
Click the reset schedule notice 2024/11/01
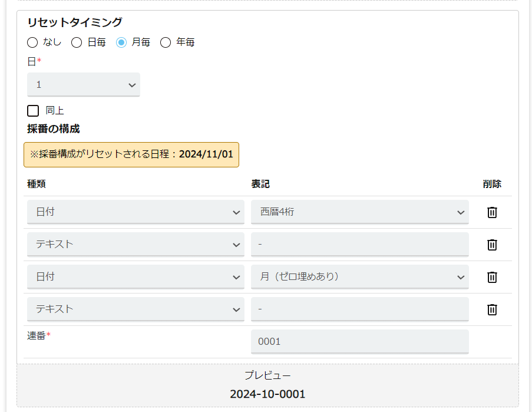coord(131,155)
